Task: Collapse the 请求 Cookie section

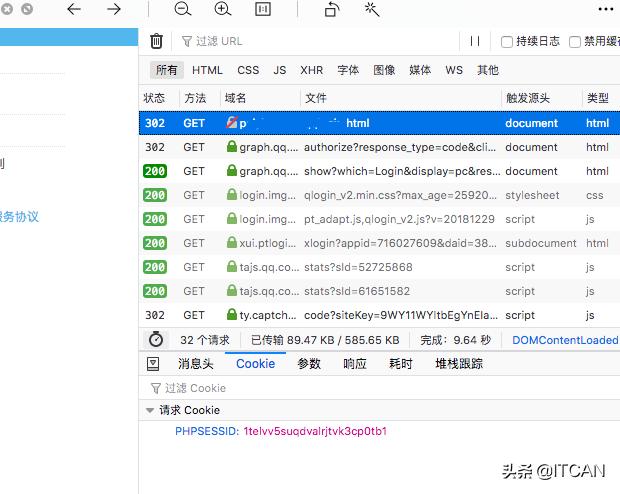Action: pos(150,410)
